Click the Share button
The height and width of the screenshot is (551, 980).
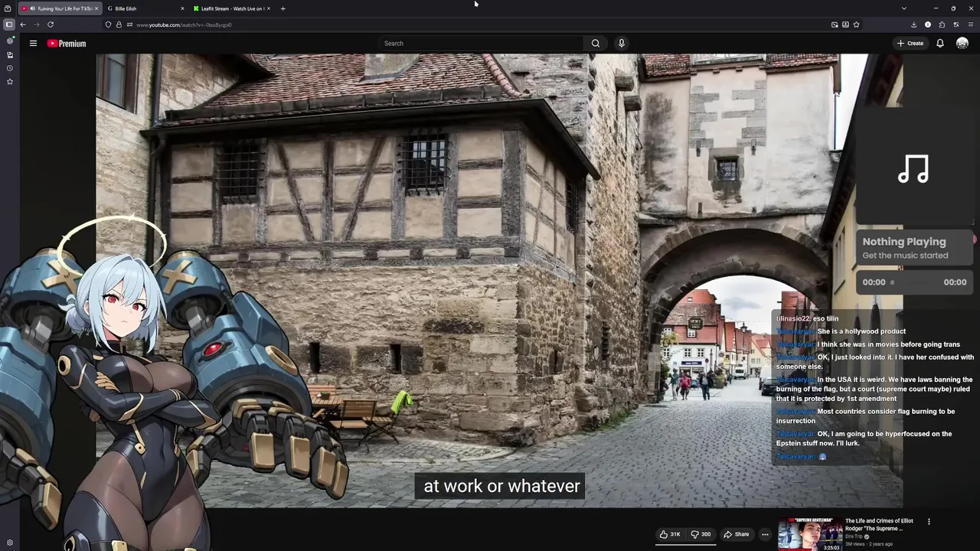736,534
